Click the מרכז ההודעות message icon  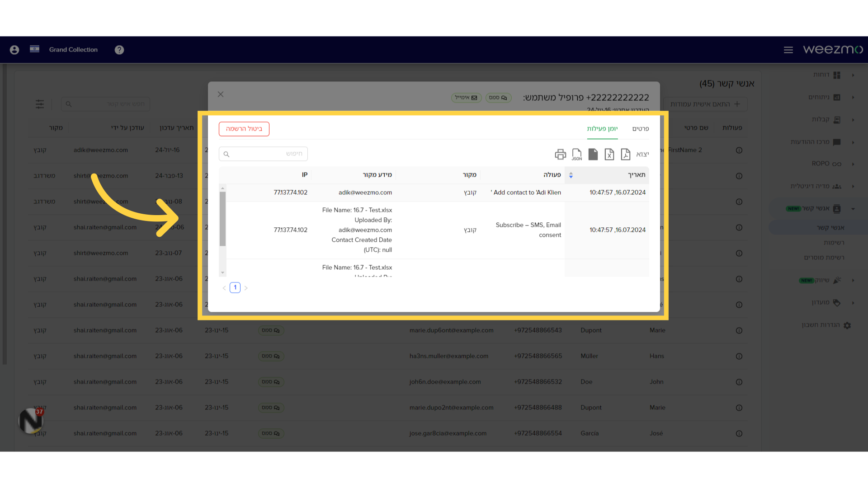click(837, 142)
